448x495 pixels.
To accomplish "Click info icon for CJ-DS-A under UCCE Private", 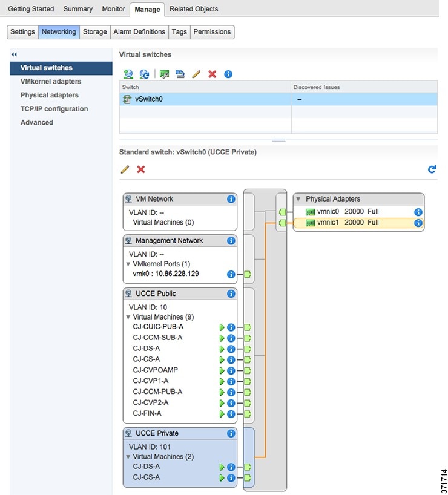I will click(231, 467).
